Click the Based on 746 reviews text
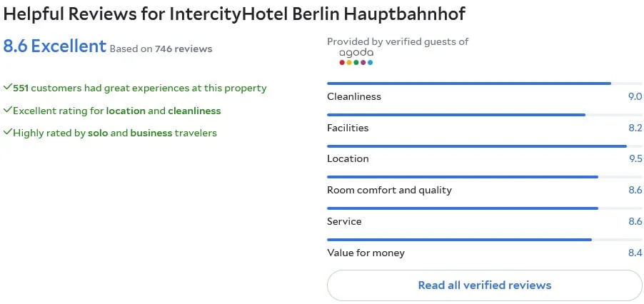Image resolution: width=644 pixels, height=304 pixels. point(161,49)
